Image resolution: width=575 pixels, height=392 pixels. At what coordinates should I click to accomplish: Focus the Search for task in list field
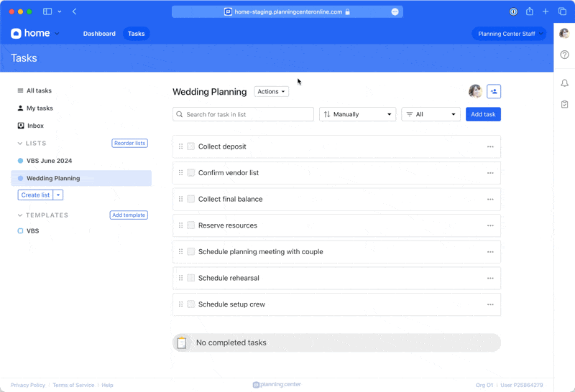coord(244,114)
